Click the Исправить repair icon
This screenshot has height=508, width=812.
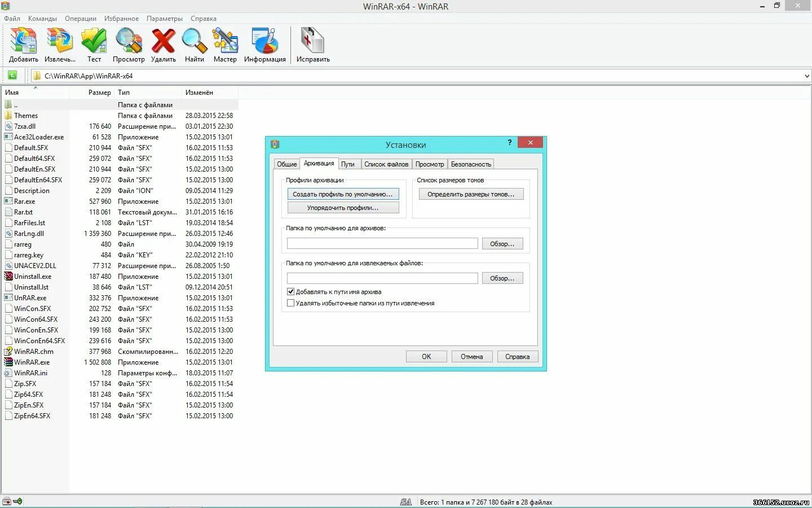313,41
